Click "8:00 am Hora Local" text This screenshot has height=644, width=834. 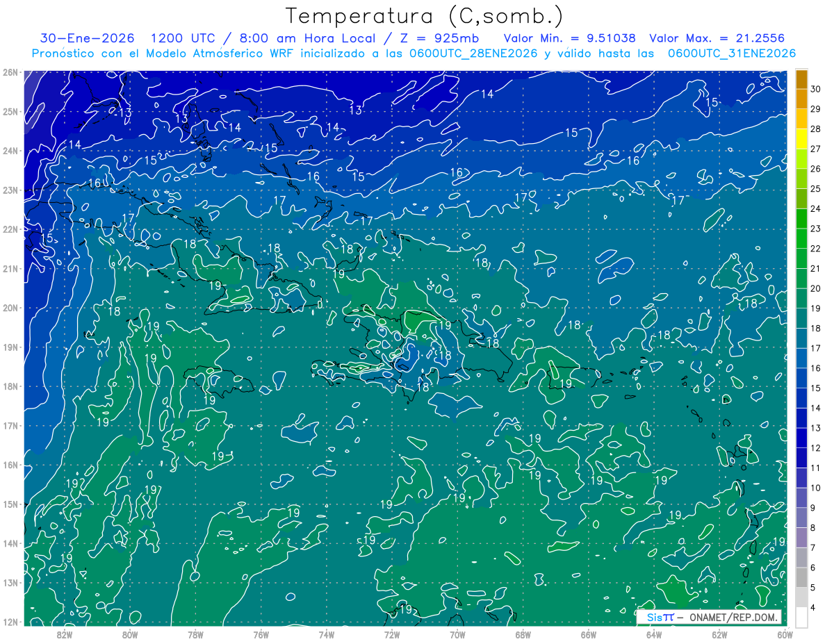309,38
